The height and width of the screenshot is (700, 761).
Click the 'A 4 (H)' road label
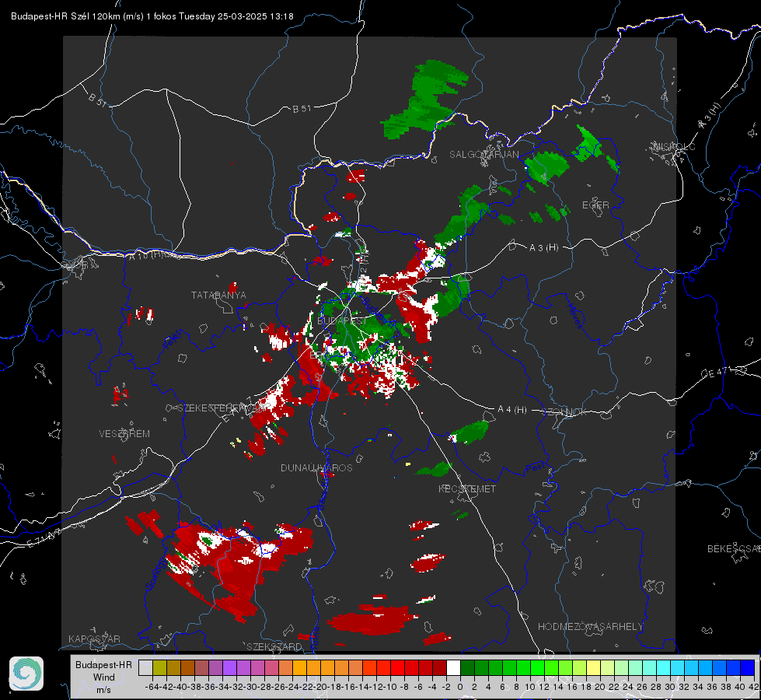[x=512, y=410]
